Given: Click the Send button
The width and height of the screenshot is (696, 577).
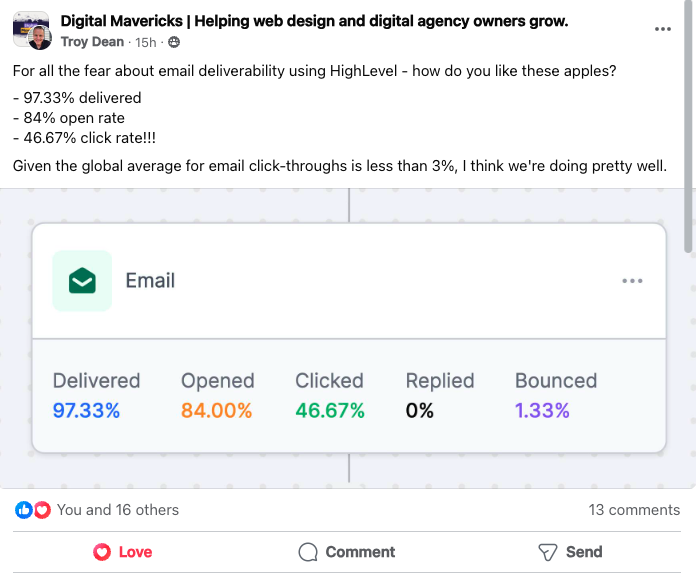Looking at the screenshot, I should pos(570,552).
